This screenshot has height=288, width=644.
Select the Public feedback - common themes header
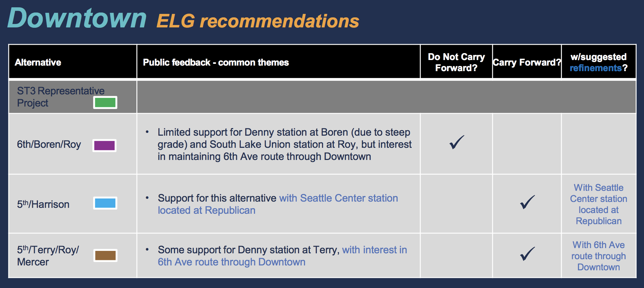click(x=216, y=62)
